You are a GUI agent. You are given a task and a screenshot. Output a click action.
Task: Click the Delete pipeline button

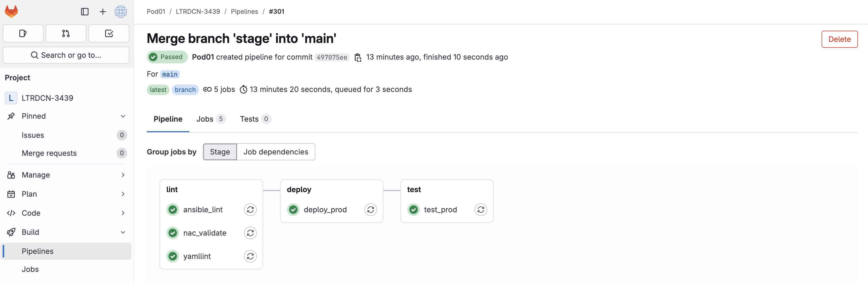839,39
